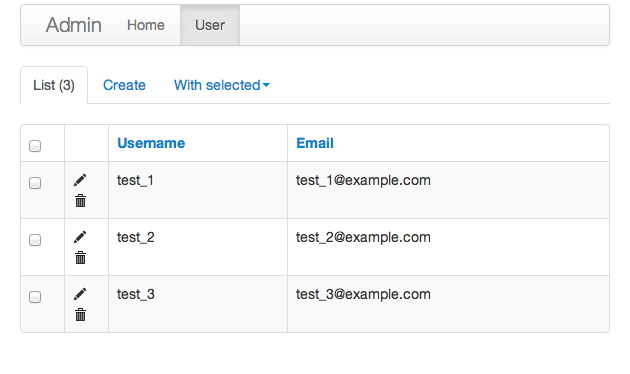This screenshot has width=630, height=374.
Task: Delete the test_3 user with trash icon
Action: 80,315
